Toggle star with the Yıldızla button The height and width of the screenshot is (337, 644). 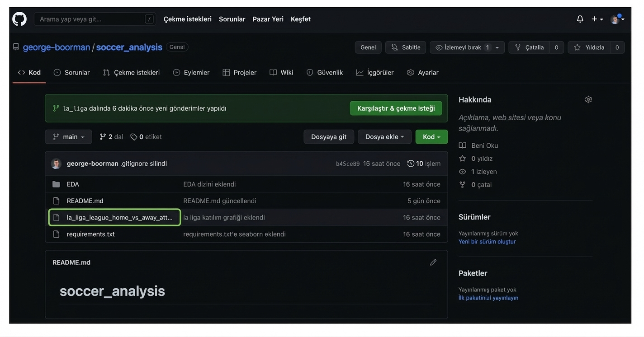pos(589,47)
